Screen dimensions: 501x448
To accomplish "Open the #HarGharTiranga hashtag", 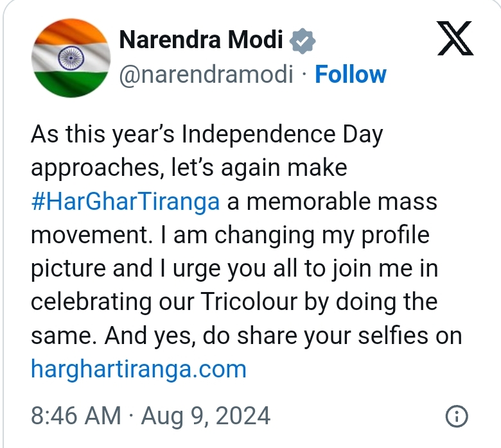I will pos(125,202).
